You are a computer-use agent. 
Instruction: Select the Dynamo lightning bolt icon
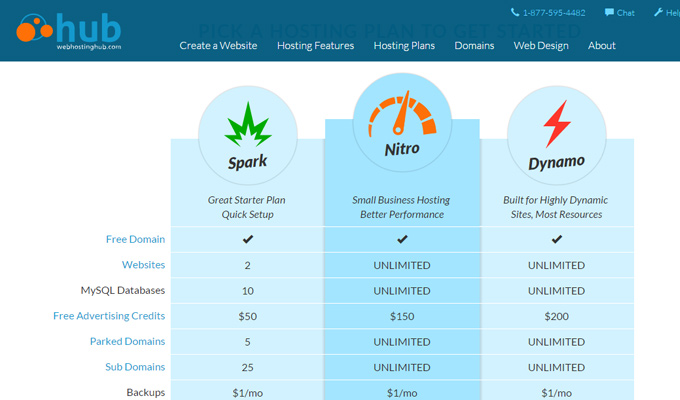(556, 124)
